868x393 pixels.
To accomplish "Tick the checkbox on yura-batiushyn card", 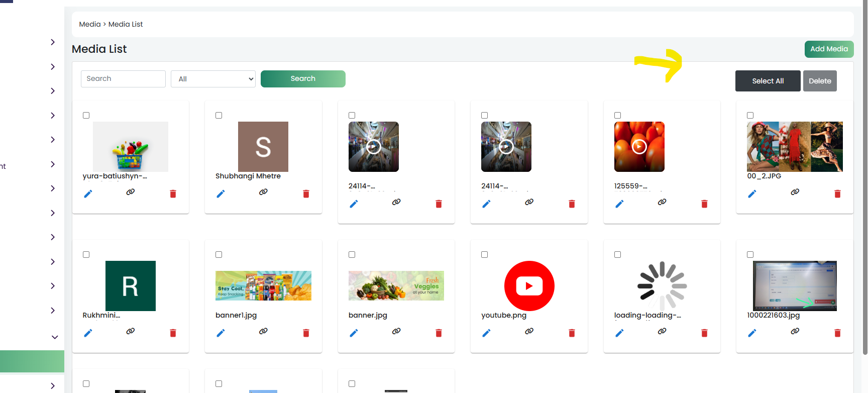I will 86,116.
